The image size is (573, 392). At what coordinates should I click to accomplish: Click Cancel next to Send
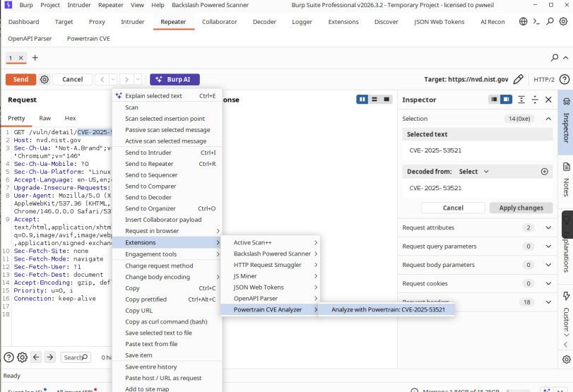pos(72,79)
